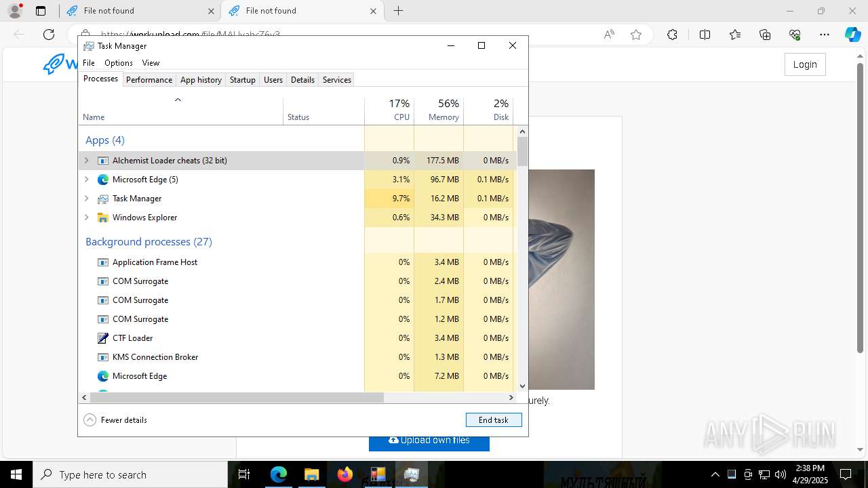
Task: Click the volume icon in system tray
Action: coord(781,474)
